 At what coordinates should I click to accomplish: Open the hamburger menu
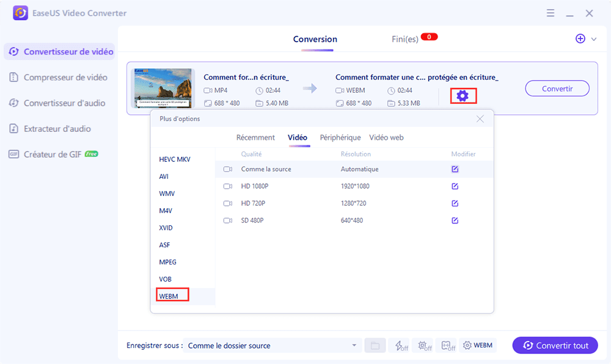point(550,13)
